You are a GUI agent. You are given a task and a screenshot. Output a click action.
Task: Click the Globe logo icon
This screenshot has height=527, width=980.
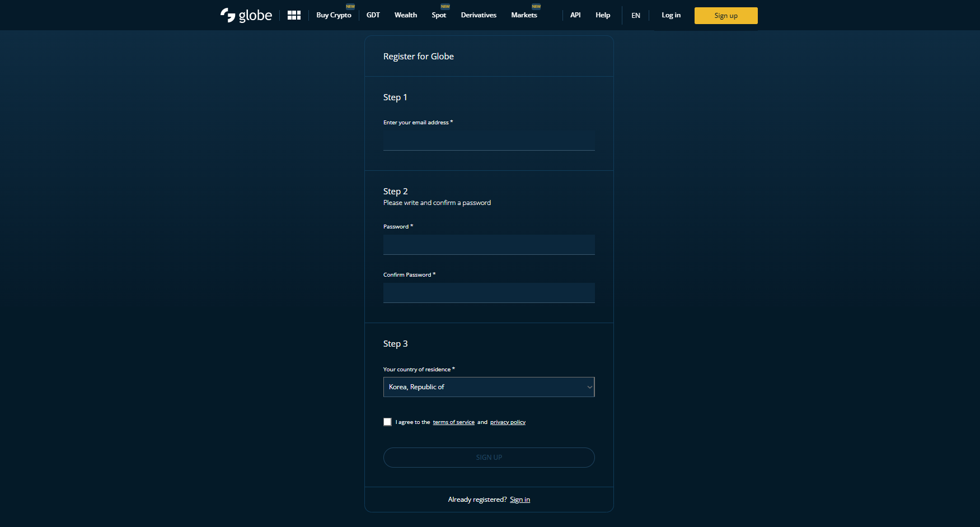pyautogui.click(x=228, y=15)
